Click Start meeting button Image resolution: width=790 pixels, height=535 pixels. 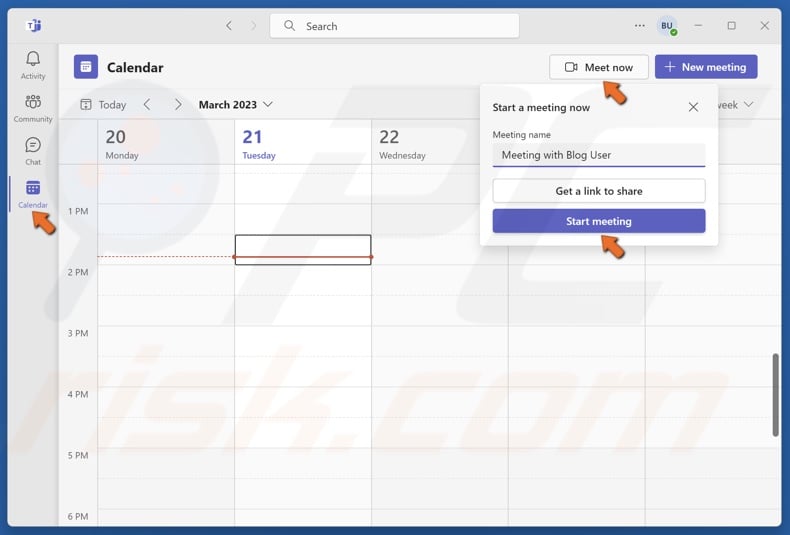[x=599, y=221]
